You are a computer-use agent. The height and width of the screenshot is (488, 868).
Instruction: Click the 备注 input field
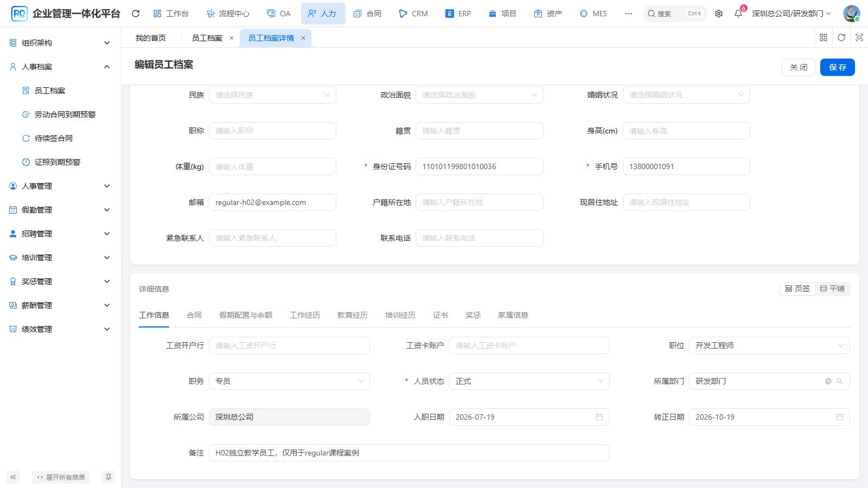pyautogui.click(x=409, y=453)
